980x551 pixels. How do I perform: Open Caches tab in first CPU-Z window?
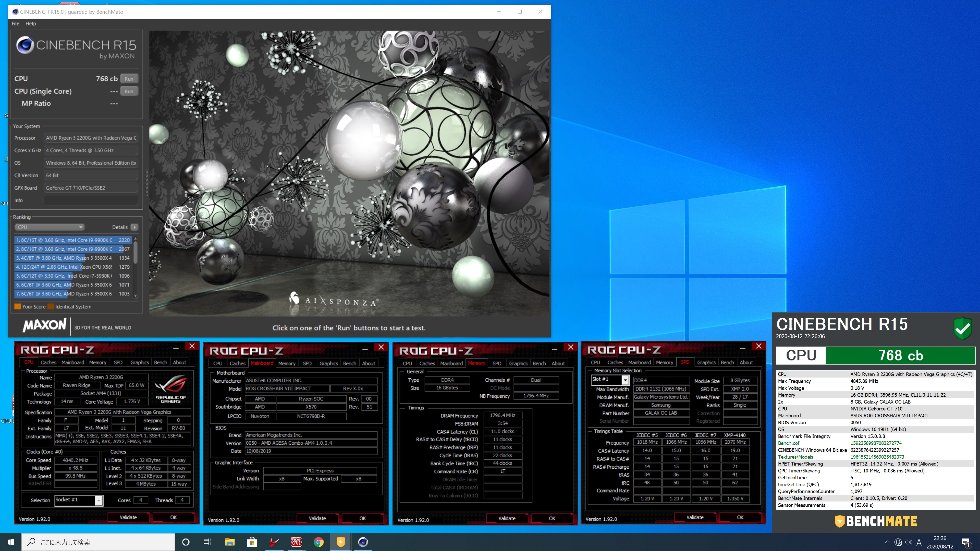point(48,362)
